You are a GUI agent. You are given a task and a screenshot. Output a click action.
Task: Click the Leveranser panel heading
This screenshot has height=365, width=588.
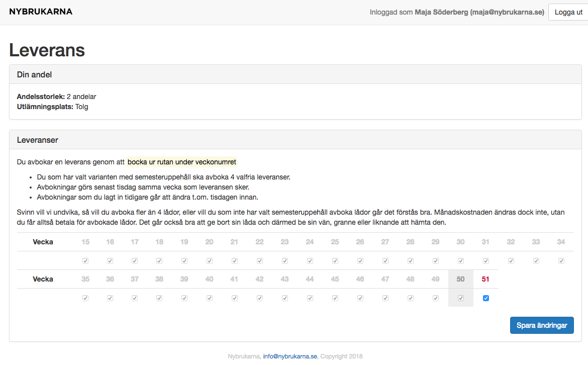point(38,140)
